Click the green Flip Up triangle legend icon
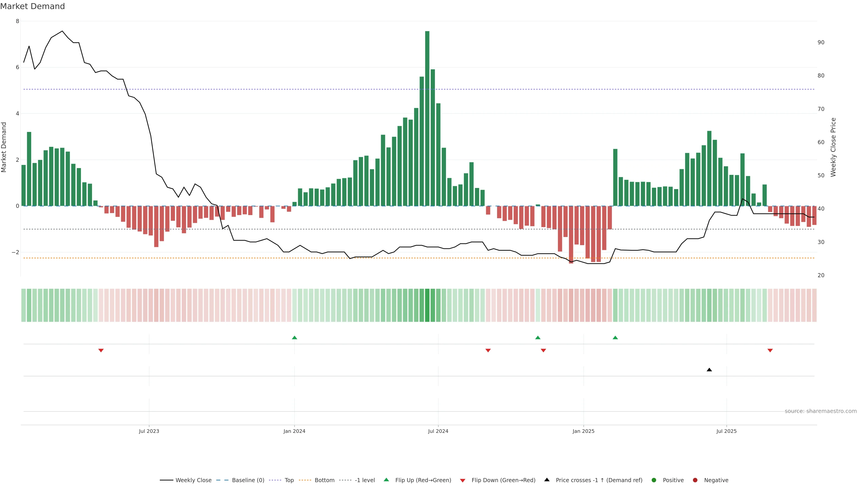The width and height of the screenshot is (868, 488). click(386, 480)
